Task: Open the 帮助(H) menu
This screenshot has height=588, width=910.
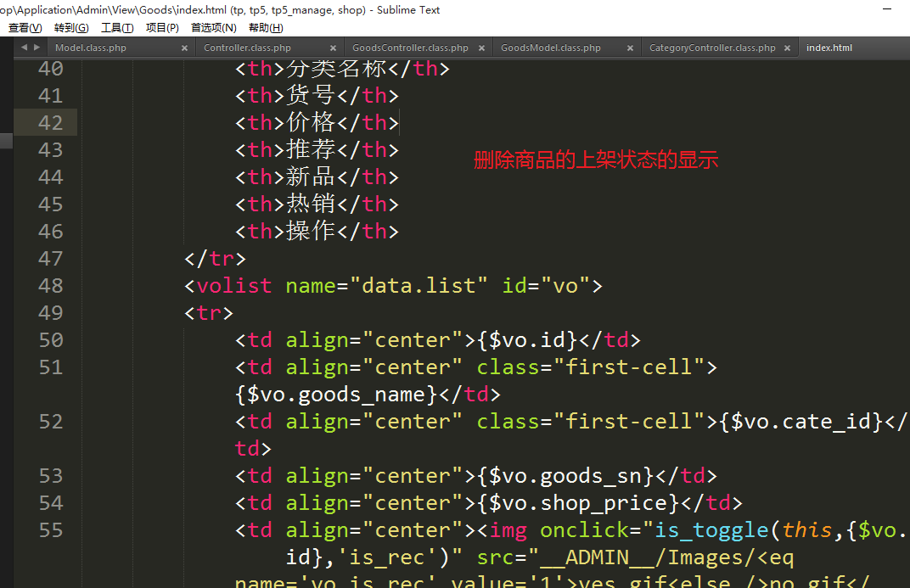Action: click(x=266, y=28)
